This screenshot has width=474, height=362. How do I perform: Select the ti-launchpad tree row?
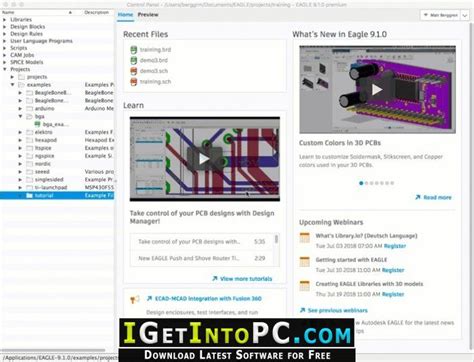[x=57, y=187]
